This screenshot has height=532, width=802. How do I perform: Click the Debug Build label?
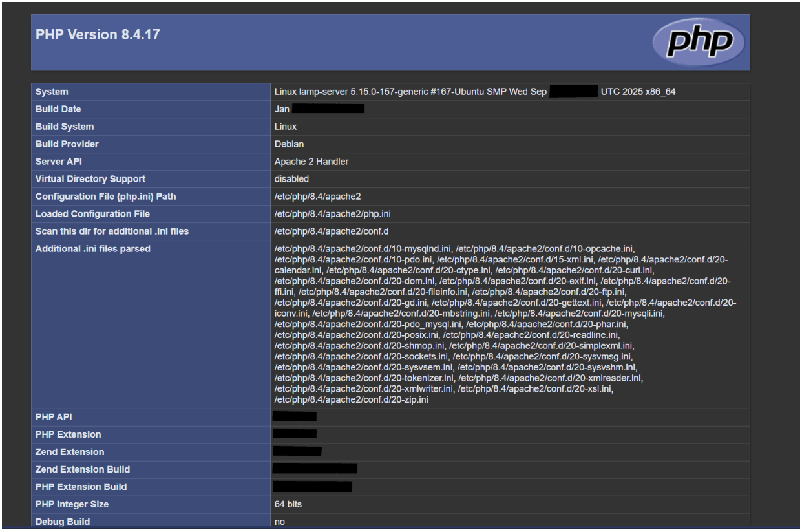[63, 522]
